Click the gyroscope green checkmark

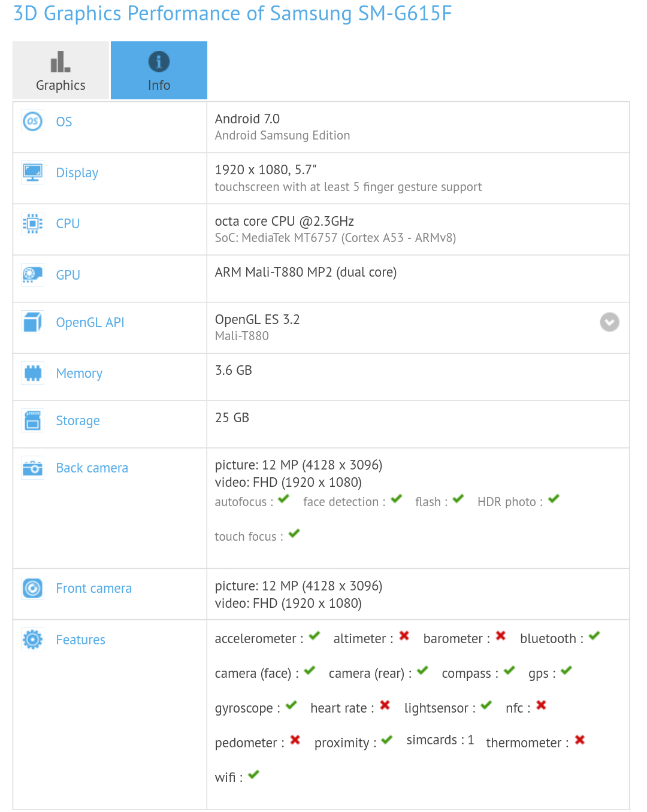tap(291, 705)
